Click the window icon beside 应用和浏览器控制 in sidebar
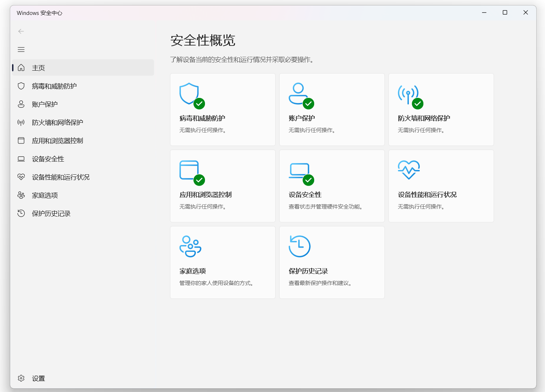Screen dimensions: 545x392 point(21,140)
